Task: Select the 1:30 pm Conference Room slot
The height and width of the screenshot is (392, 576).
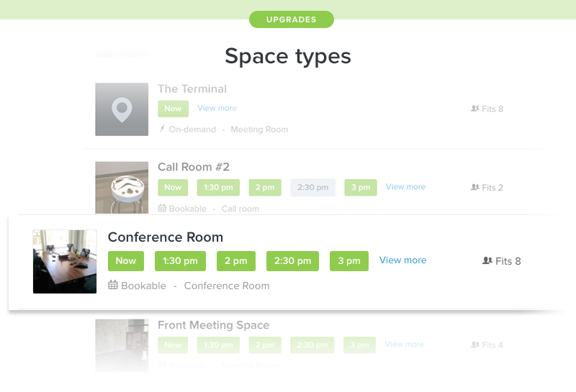Action: click(x=180, y=261)
